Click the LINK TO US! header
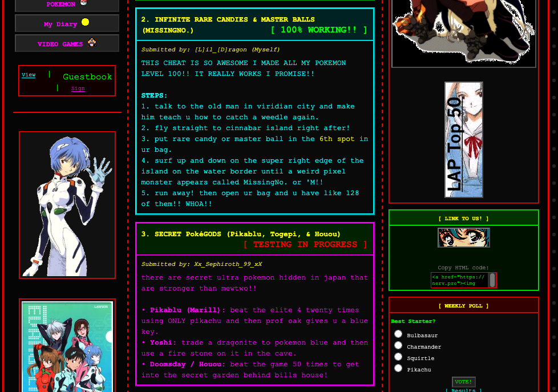 463,219
